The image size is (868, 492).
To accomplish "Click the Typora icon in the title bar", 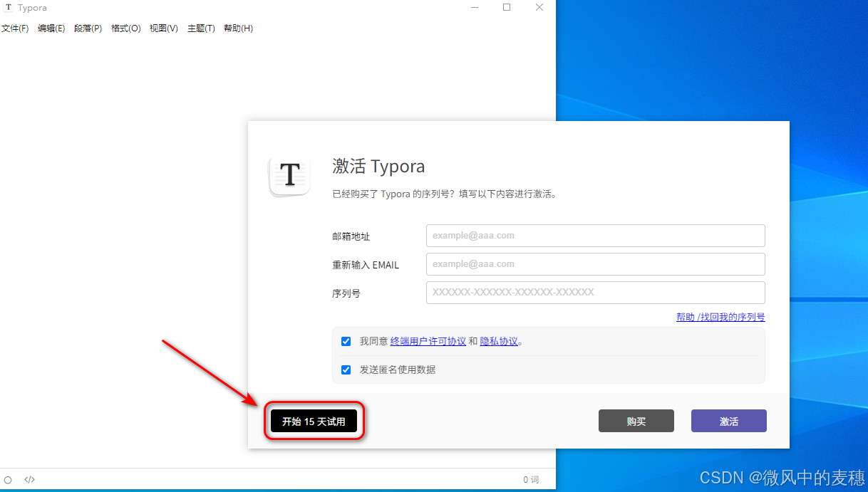I will pos(9,8).
